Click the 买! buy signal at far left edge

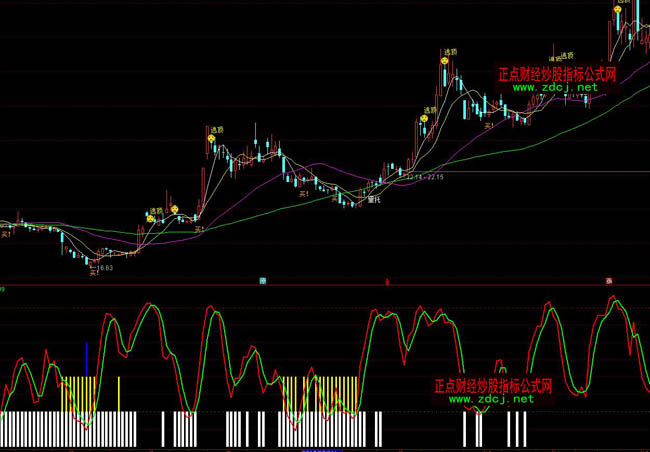pos(6,235)
